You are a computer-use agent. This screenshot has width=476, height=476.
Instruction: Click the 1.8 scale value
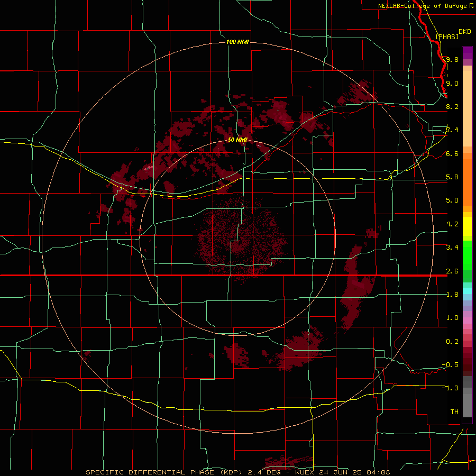(x=452, y=295)
